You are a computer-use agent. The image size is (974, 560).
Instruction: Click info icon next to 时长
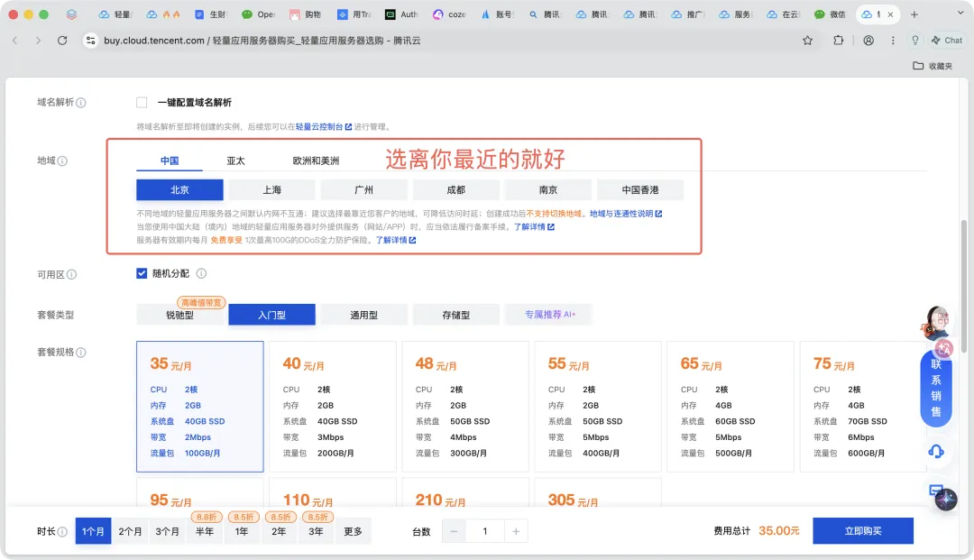(62, 531)
